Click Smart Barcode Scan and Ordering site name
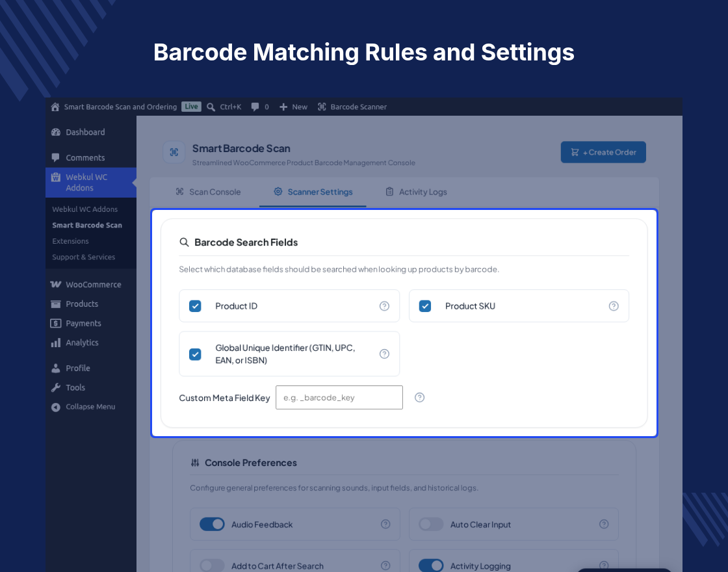The image size is (728, 572). click(x=120, y=107)
